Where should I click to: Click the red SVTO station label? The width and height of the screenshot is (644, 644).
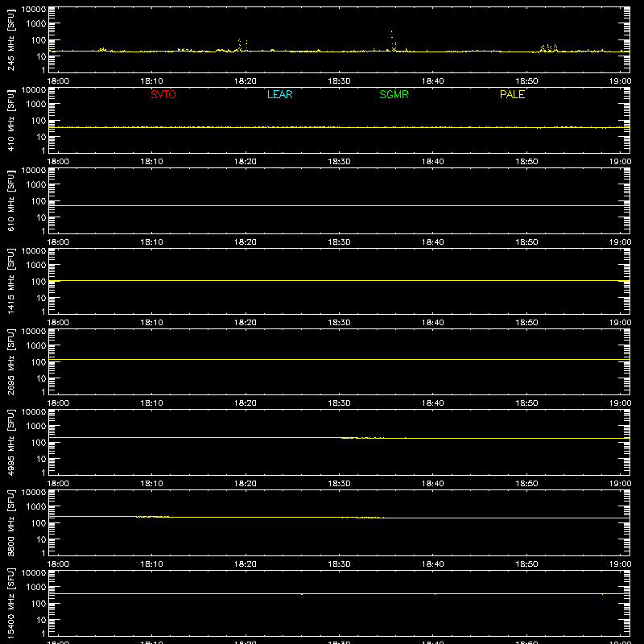(x=163, y=94)
